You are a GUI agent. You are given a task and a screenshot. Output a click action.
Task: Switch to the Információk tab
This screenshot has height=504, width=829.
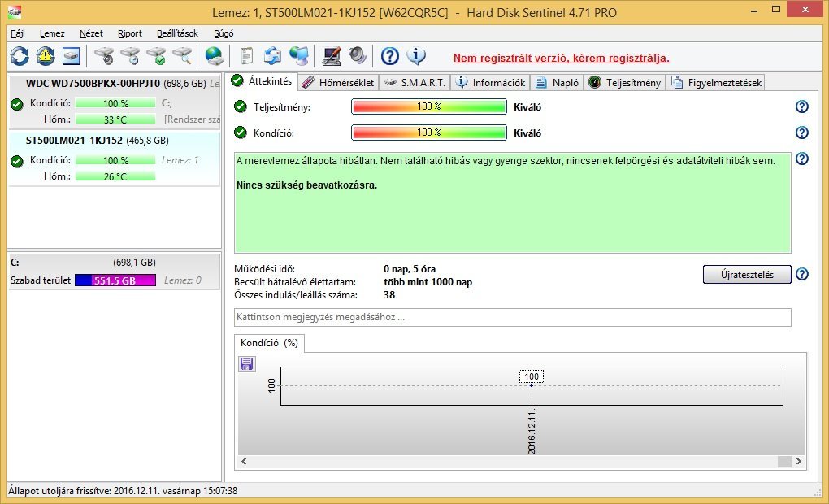coord(491,82)
